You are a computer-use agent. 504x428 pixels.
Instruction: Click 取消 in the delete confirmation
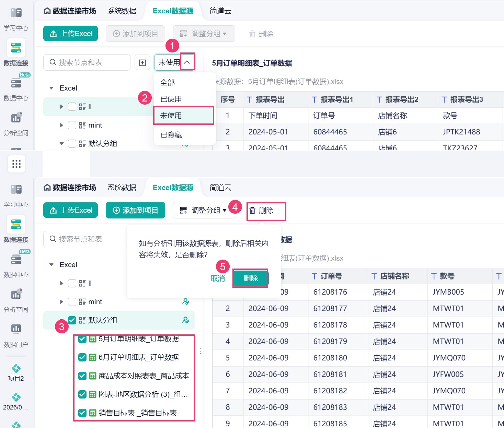click(x=218, y=278)
